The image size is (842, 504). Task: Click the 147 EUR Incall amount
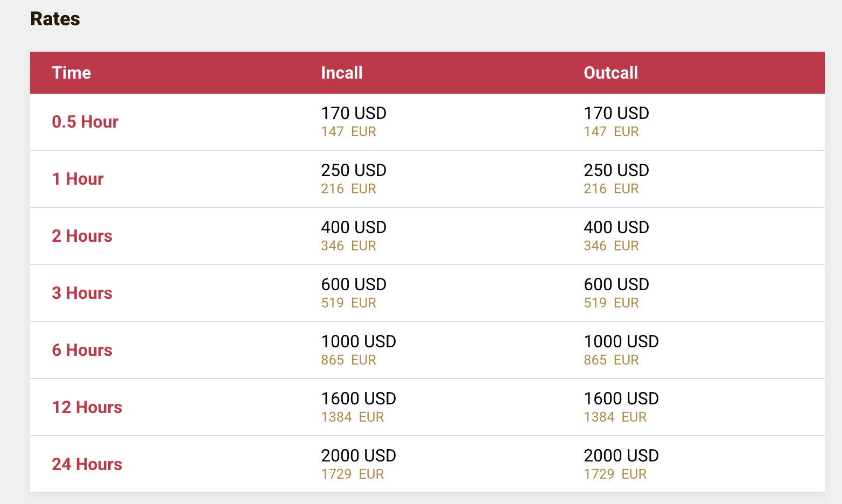[x=348, y=131]
